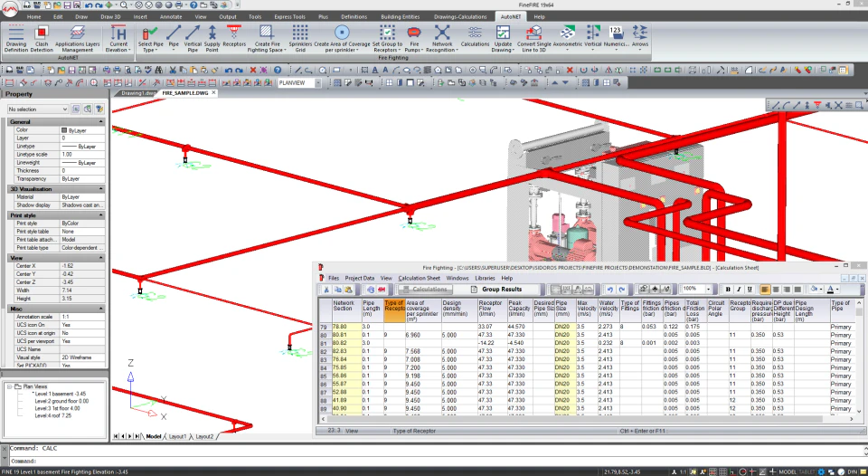Toggle the TABLET status bar button
The image size is (868, 476).
(x=807, y=472)
